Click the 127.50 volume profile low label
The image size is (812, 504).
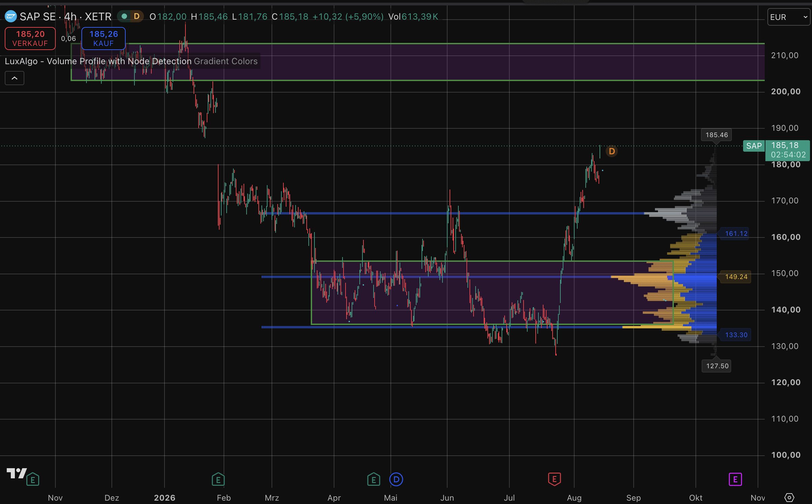click(x=717, y=366)
